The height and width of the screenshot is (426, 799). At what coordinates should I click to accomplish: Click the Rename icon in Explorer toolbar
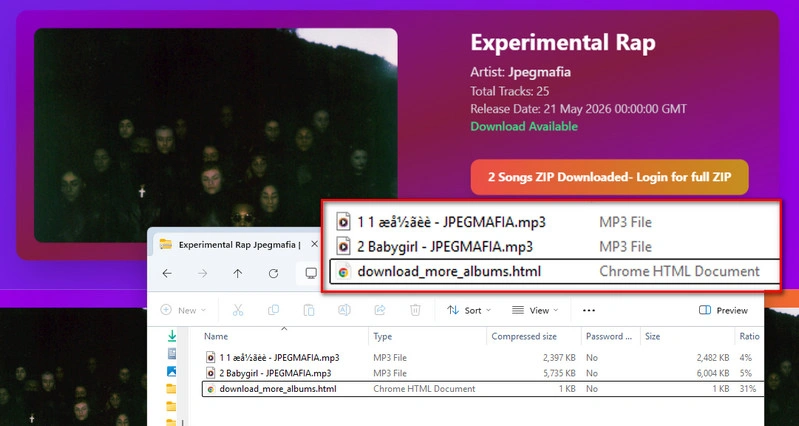(x=344, y=310)
